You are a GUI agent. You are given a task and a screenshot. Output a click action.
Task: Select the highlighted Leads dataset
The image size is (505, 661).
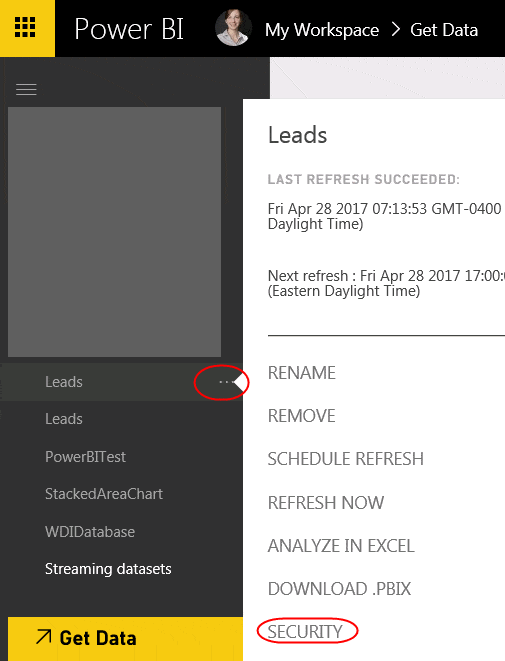(x=121, y=382)
